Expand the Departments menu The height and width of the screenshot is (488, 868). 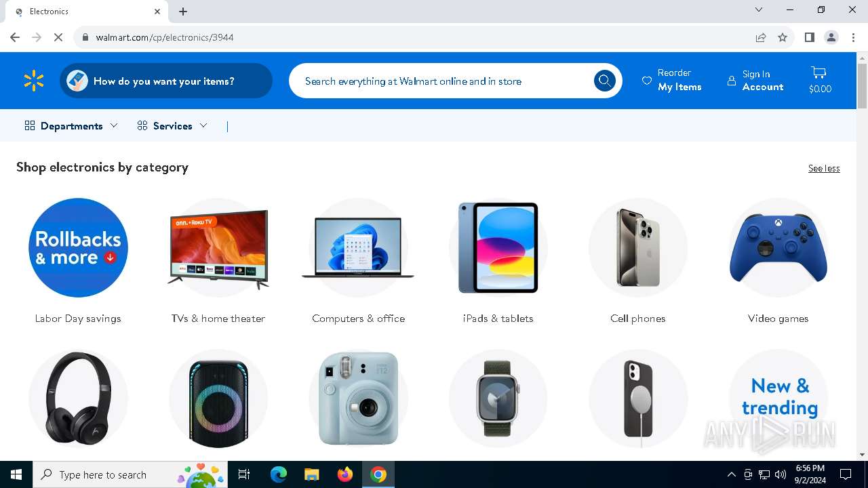point(71,126)
